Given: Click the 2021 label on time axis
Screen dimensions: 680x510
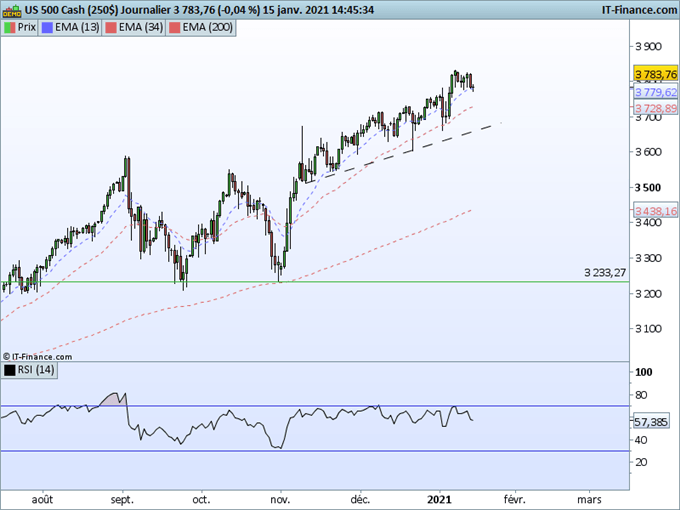Looking at the screenshot, I should click(x=439, y=500).
